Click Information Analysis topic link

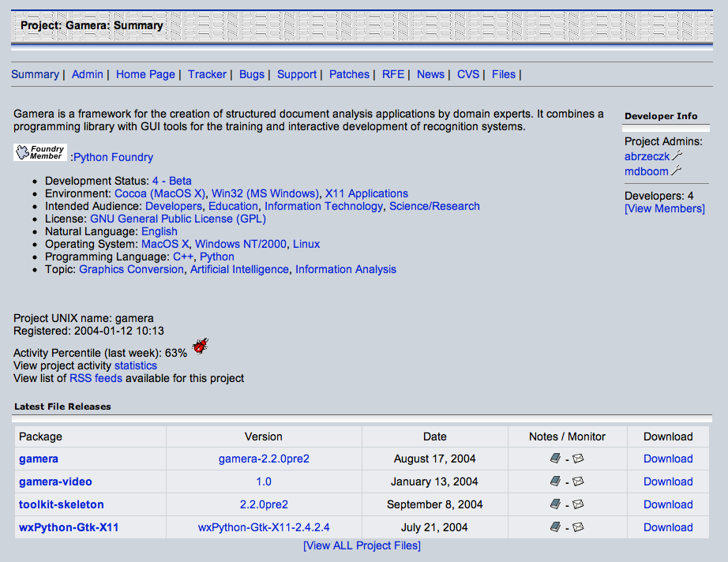point(346,269)
